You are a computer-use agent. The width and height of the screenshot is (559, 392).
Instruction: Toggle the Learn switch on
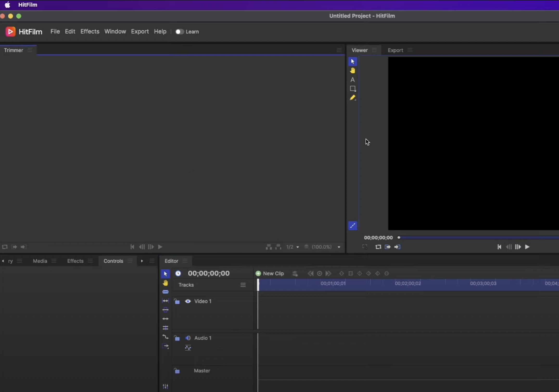pyautogui.click(x=179, y=32)
